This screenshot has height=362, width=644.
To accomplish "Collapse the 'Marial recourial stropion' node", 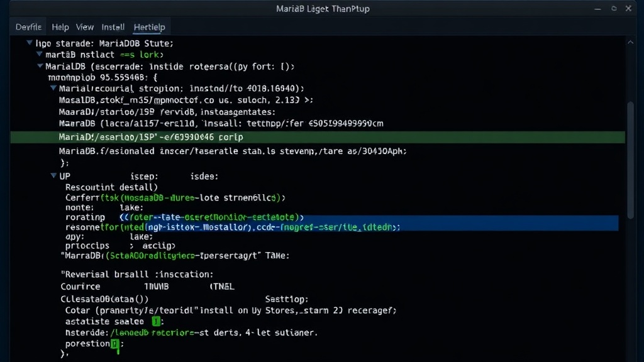I will point(53,88).
